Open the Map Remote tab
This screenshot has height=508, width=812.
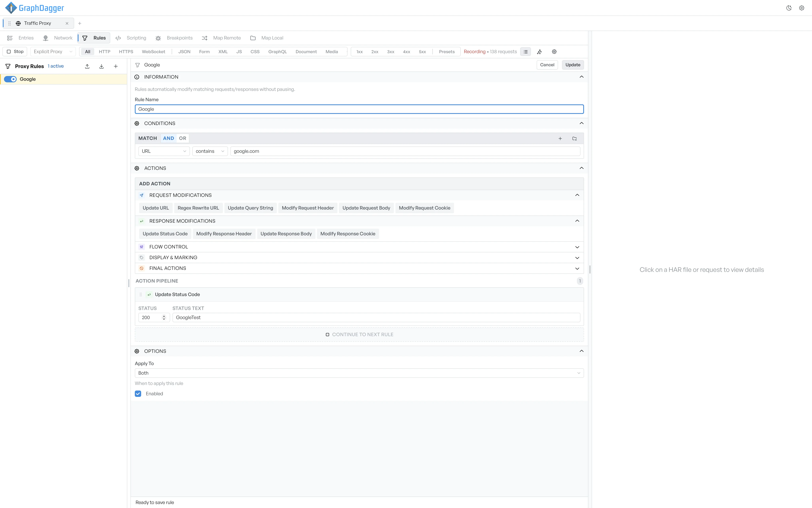(x=221, y=38)
